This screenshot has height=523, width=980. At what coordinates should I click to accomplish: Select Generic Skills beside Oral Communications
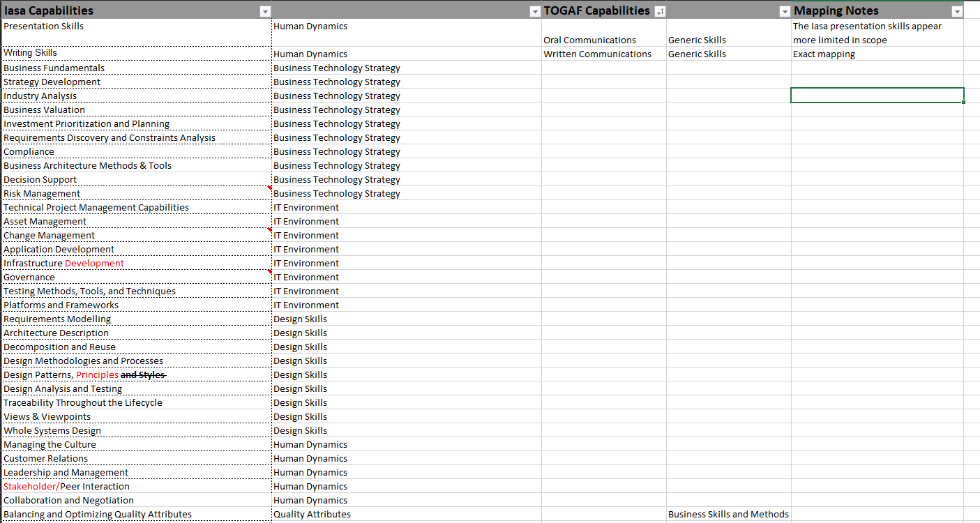coord(729,33)
